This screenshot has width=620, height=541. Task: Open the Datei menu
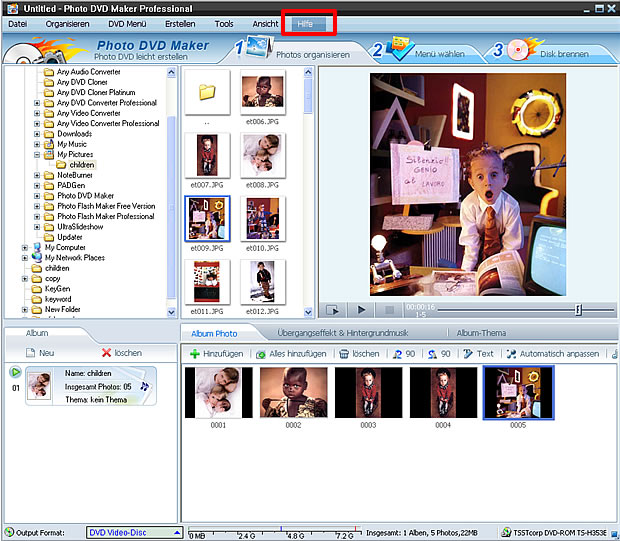click(18, 24)
